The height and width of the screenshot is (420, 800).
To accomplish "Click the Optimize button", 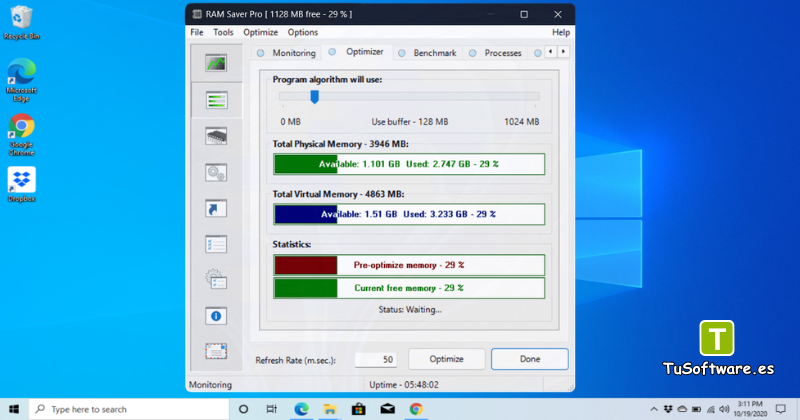I will click(446, 359).
